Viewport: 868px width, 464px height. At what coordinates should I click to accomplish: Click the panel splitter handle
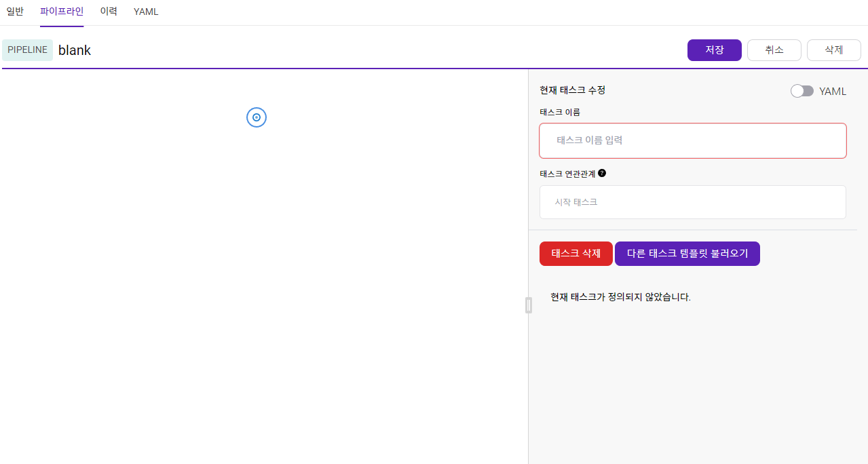(x=529, y=305)
